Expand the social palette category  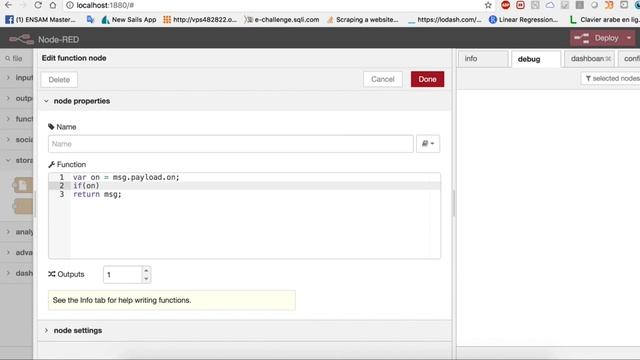pyautogui.click(x=17, y=140)
